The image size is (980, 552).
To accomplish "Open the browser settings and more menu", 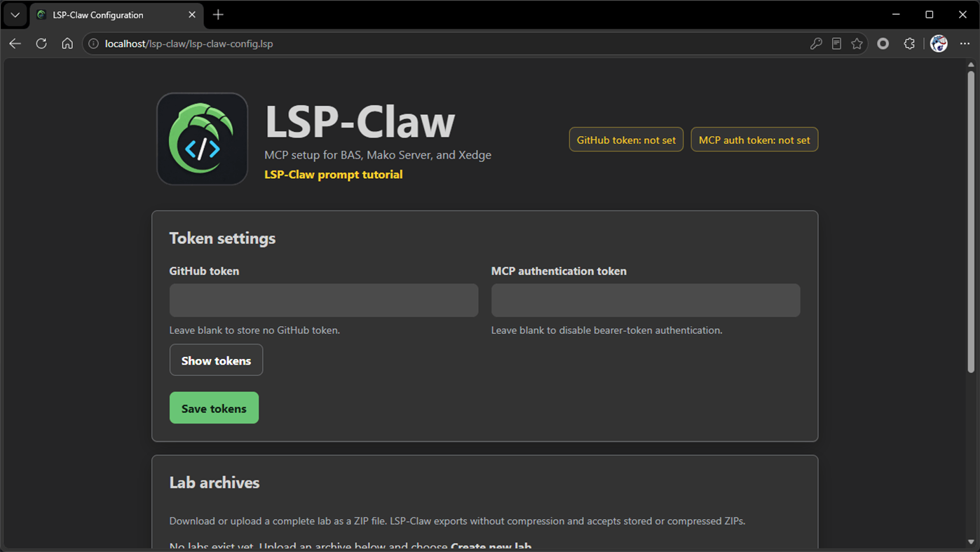I will 965,43.
